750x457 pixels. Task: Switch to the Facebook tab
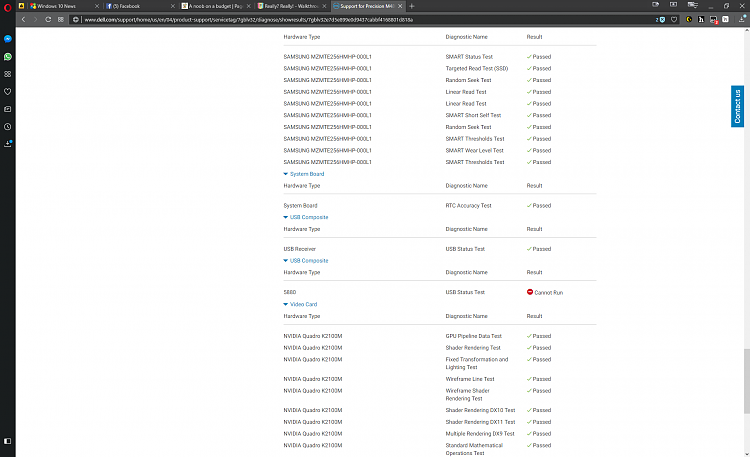tap(140, 6)
